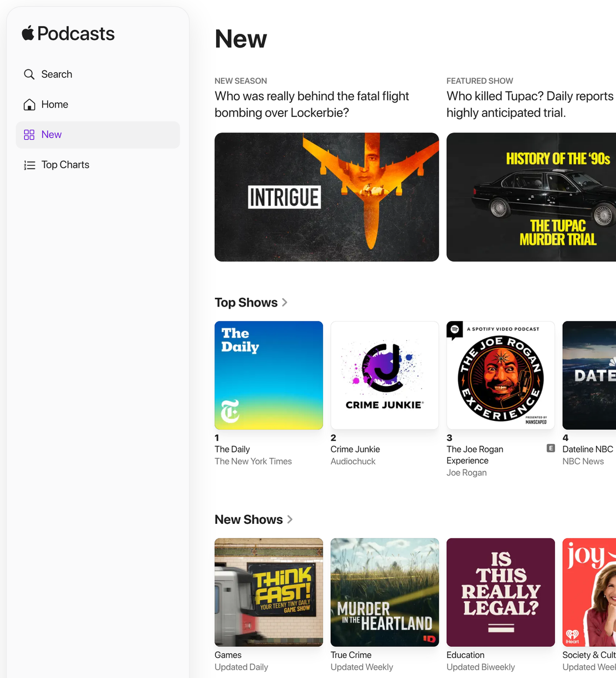Select the New sidebar item
This screenshot has height=678, width=616.
pyautogui.click(x=97, y=135)
